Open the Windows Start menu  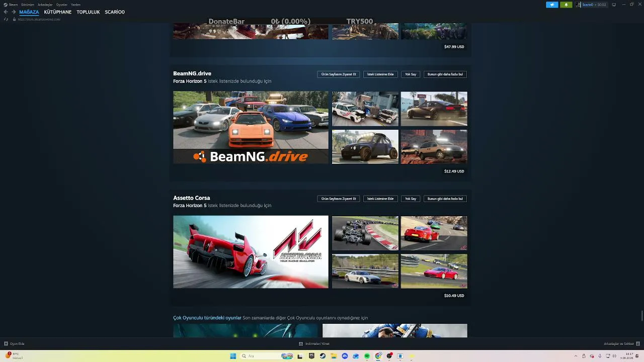point(233,356)
